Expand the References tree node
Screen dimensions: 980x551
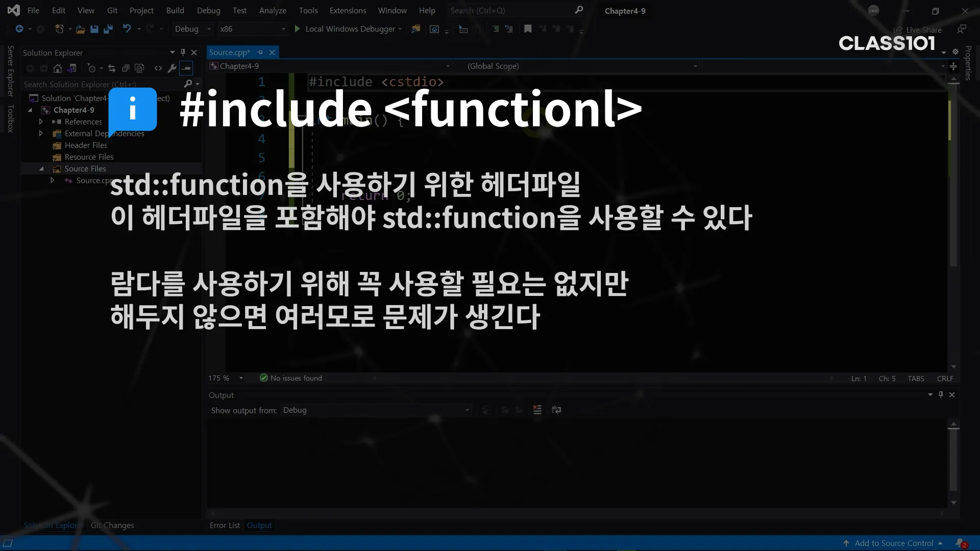pyautogui.click(x=41, y=122)
